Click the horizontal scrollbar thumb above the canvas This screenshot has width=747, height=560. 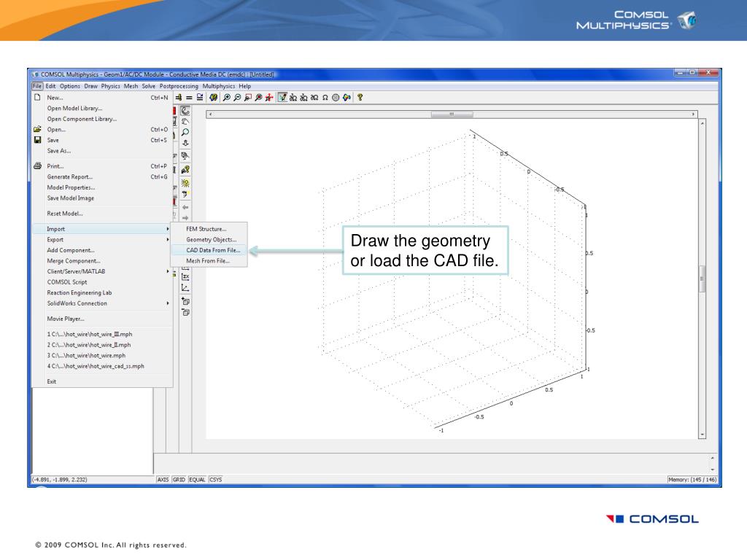452,114
